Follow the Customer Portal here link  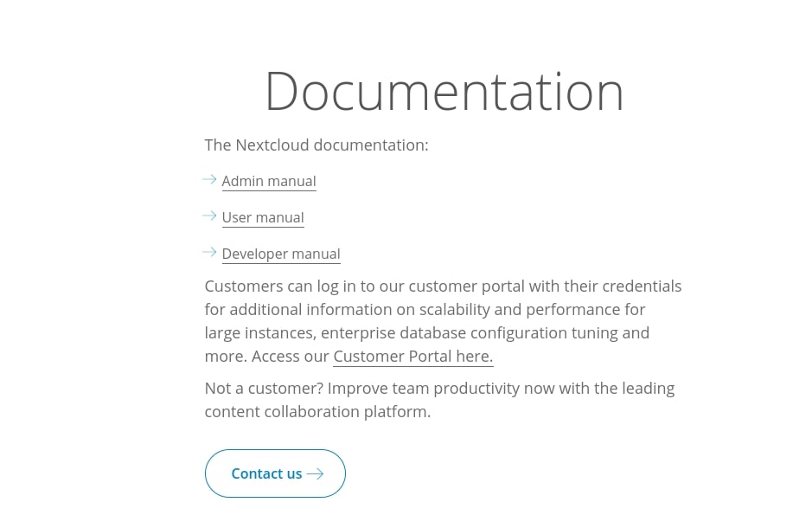tap(412, 357)
